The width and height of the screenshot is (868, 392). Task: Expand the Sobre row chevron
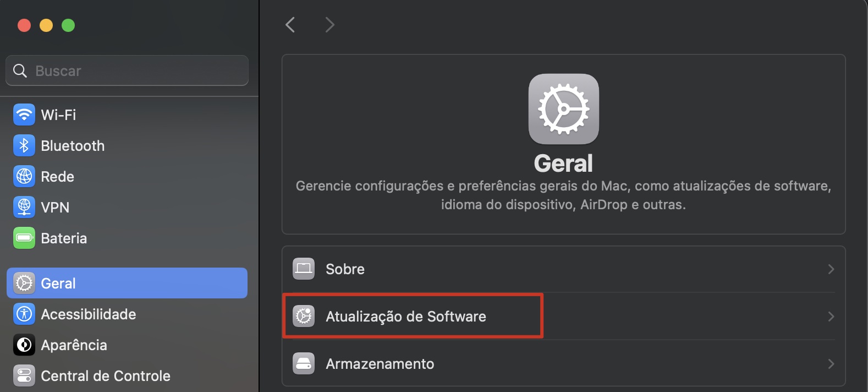832,270
